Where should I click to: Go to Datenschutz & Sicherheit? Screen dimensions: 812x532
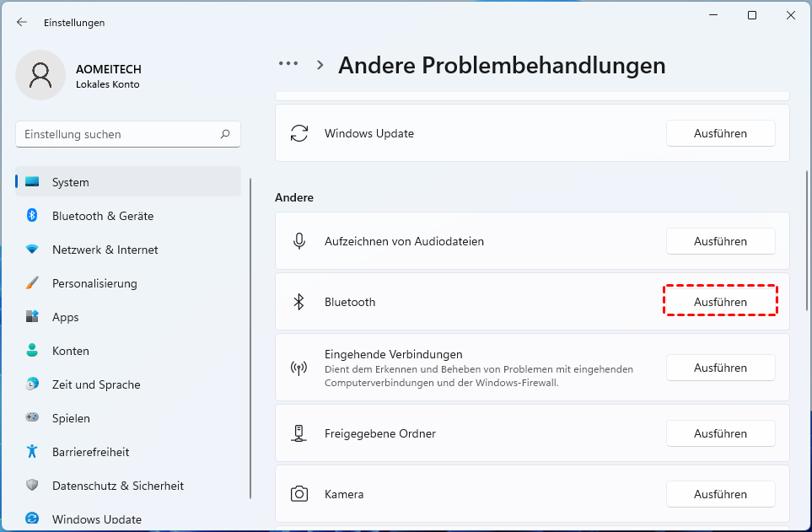click(128, 485)
